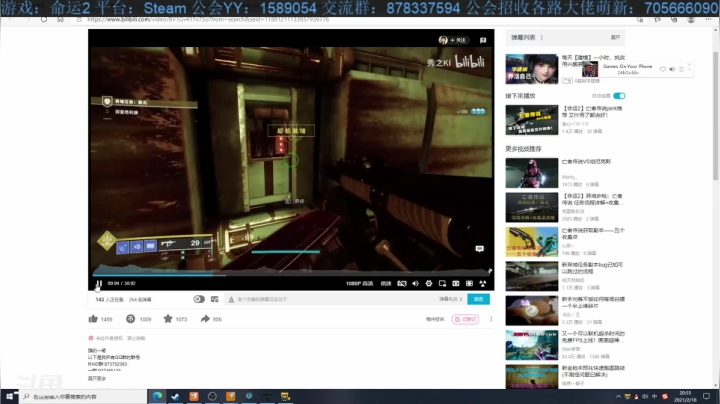Open next-up video 亡者传说perk推荐 thumbnail
Screen dimensions: 720x404
click(x=532, y=120)
